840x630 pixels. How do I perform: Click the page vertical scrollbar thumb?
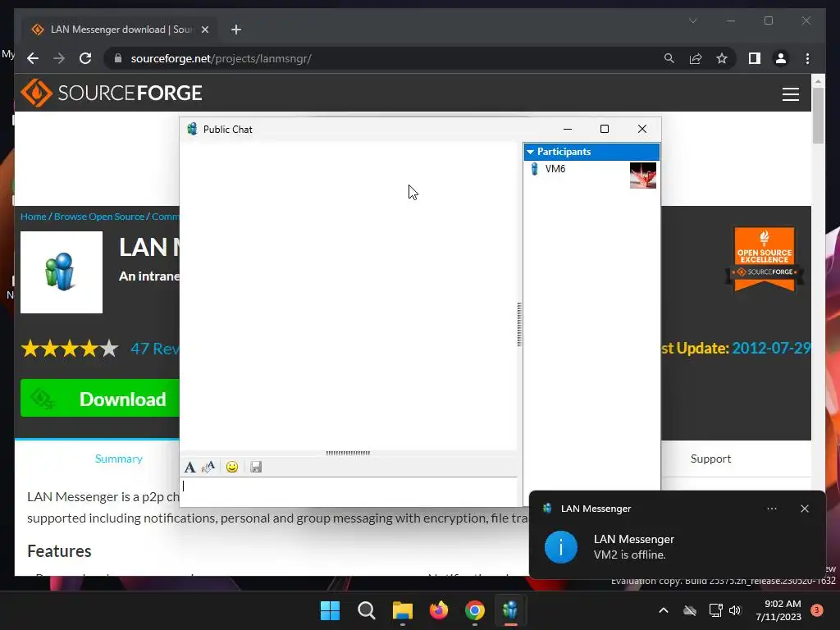pyautogui.click(x=818, y=116)
